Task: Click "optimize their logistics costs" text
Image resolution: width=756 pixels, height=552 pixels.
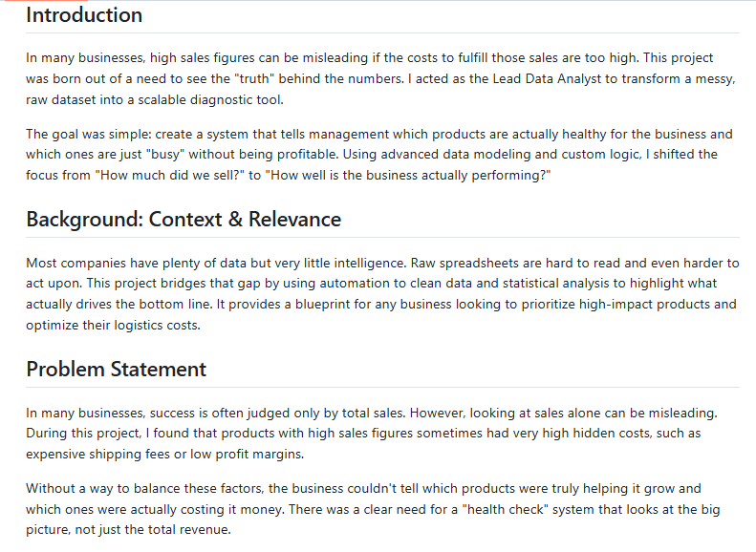Action: click(x=113, y=325)
